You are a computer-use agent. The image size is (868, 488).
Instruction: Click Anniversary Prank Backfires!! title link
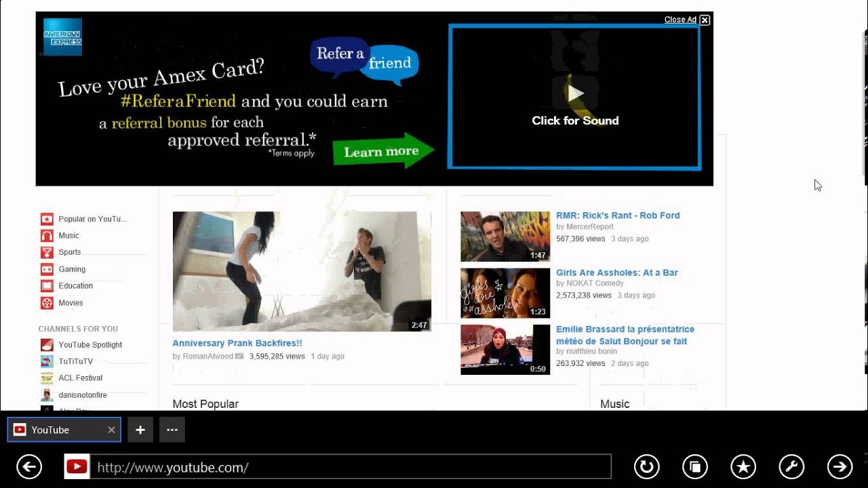[237, 344]
